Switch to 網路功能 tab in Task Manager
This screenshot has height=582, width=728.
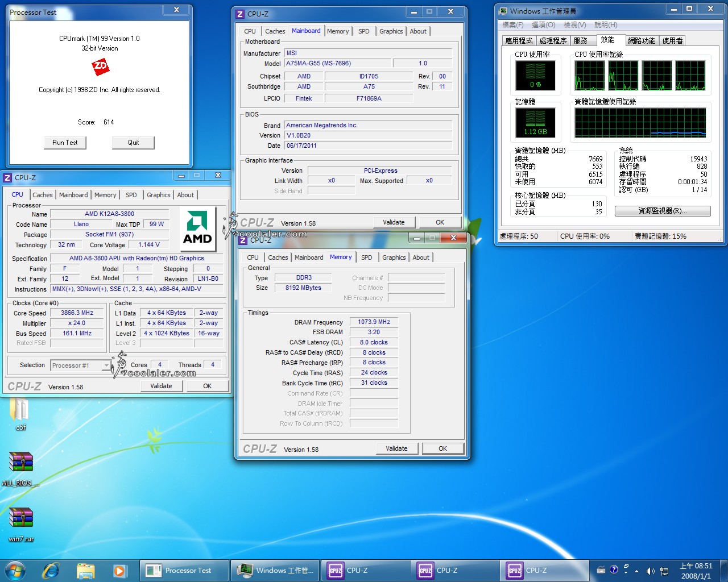(642, 41)
